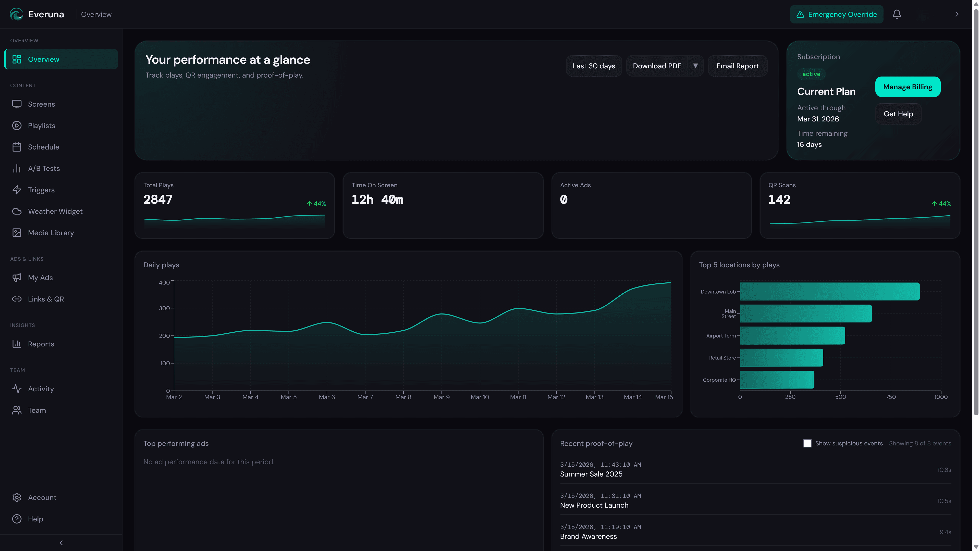
Task: Open the Media Library
Action: [51, 232]
